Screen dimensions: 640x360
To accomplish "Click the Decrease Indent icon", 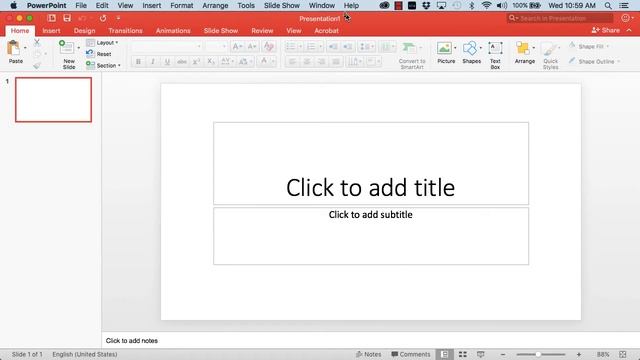I will tap(333, 47).
